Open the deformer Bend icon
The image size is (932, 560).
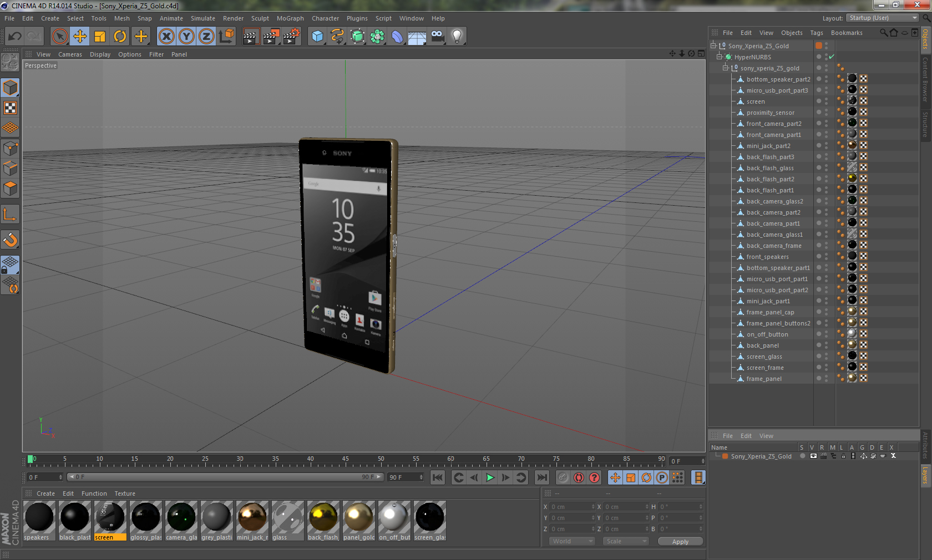[x=397, y=37]
